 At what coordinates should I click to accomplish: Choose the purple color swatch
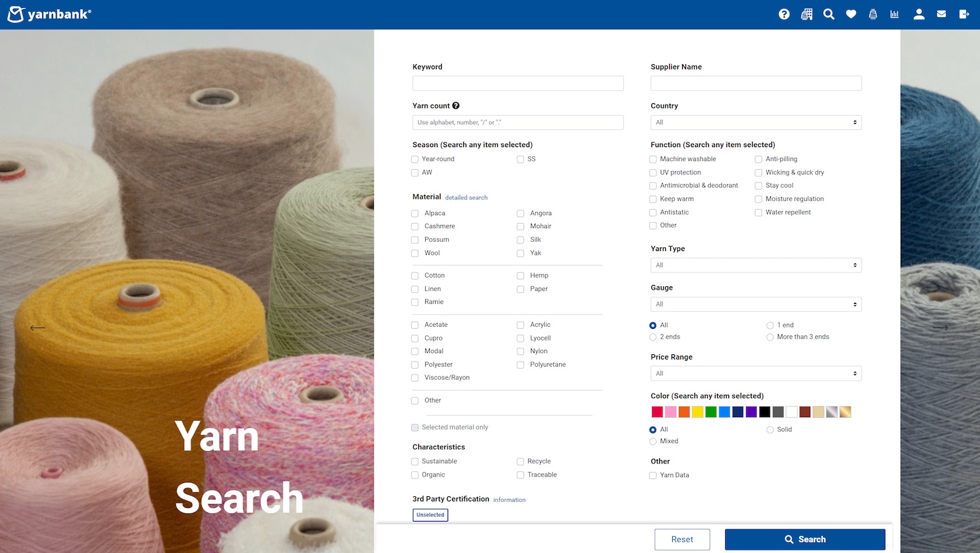751,412
